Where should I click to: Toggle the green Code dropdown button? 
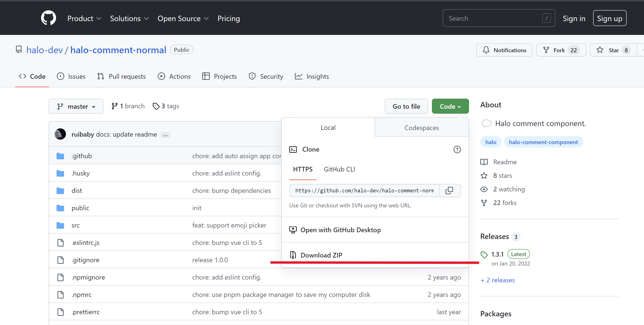point(450,106)
